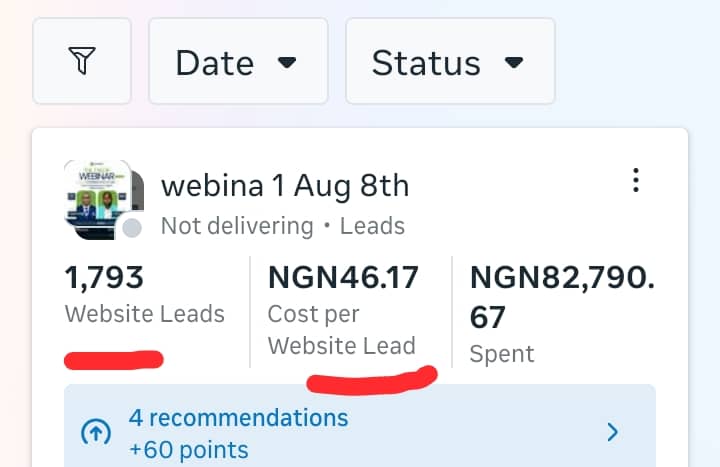The image size is (720, 467).
Task: Click the Status dropdown arrow
Action: [x=514, y=63]
